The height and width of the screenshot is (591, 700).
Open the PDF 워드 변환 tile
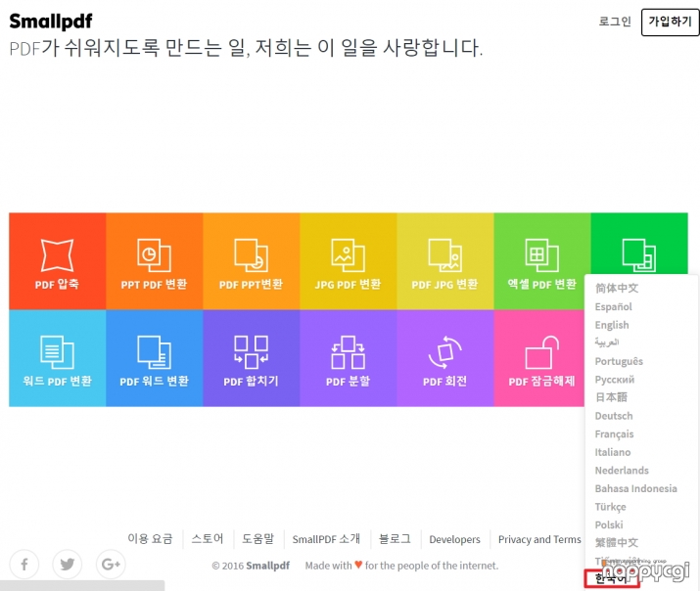coord(154,358)
